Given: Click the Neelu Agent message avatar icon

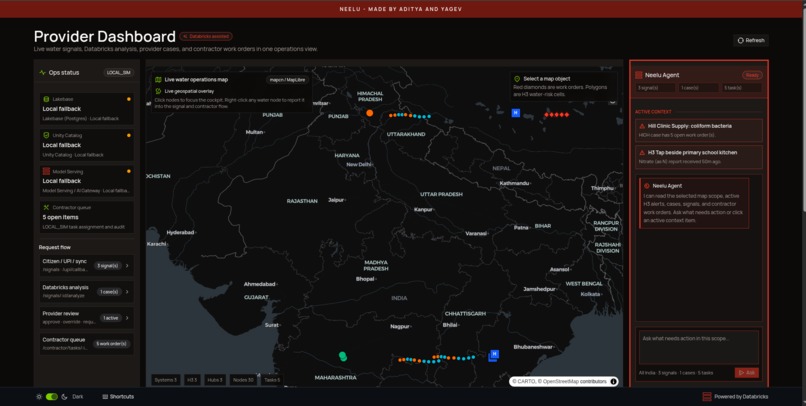Looking at the screenshot, I should tap(647, 186).
